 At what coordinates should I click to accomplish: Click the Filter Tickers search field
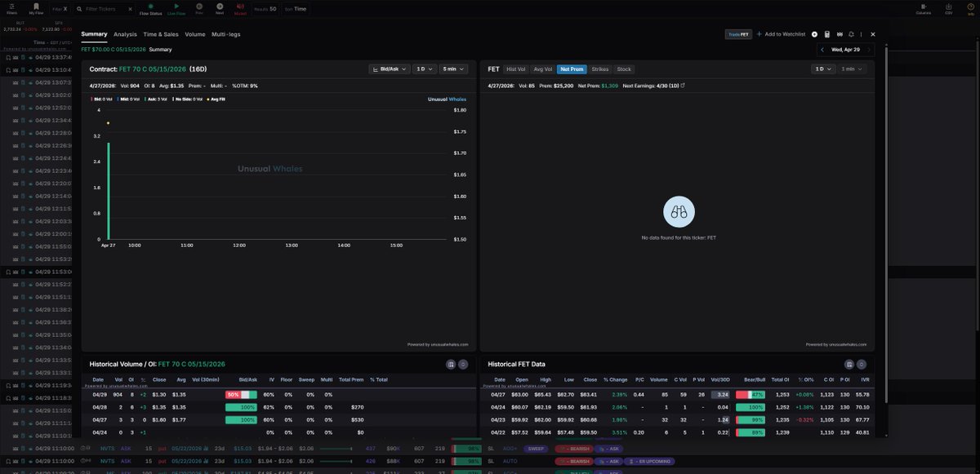click(101, 9)
